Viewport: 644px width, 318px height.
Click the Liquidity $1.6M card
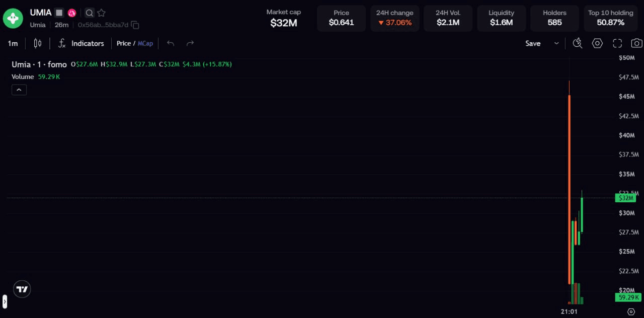pos(502,18)
